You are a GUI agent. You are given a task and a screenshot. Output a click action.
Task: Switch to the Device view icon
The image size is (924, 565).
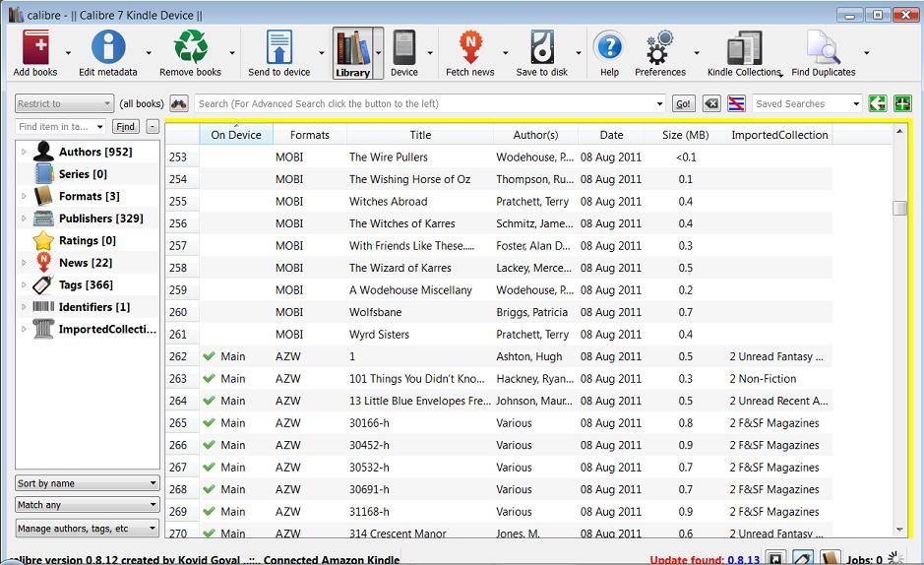[x=404, y=47]
